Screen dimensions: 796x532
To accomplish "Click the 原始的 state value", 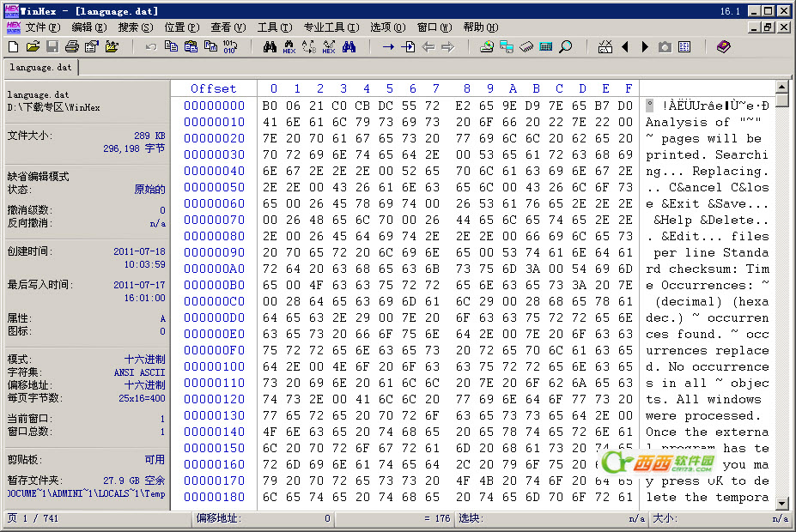I will pyautogui.click(x=149, y=189).
